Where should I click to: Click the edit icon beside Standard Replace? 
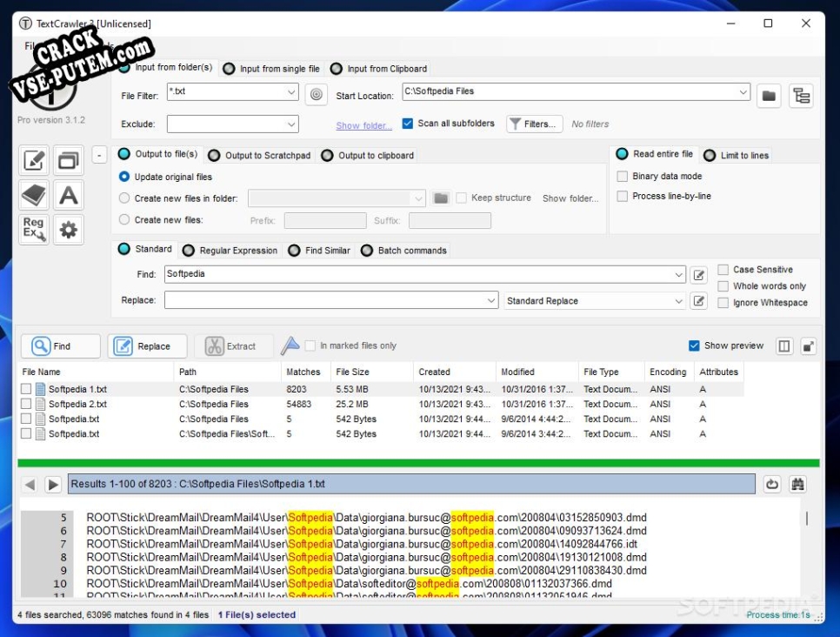pyautogui.click(x=698, y=301)
